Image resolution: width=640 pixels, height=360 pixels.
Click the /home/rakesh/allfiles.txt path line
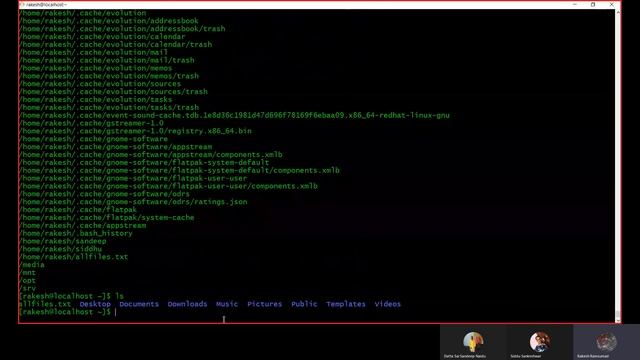tap(74, 257)
